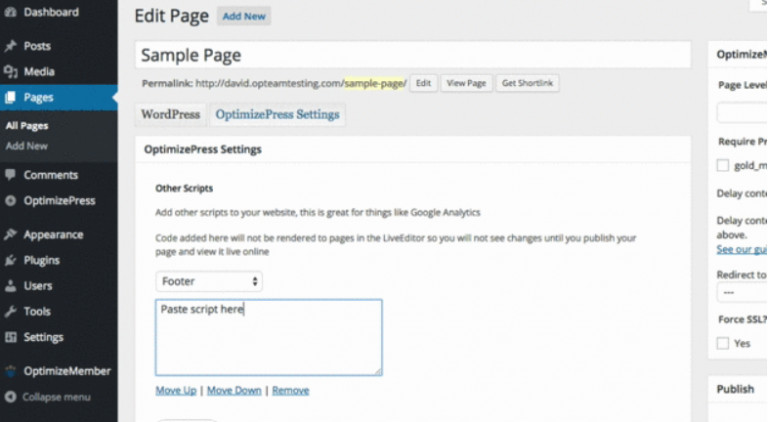Choose Add New under Pages submenu
The image size is (768, 422).
[26, 146]
